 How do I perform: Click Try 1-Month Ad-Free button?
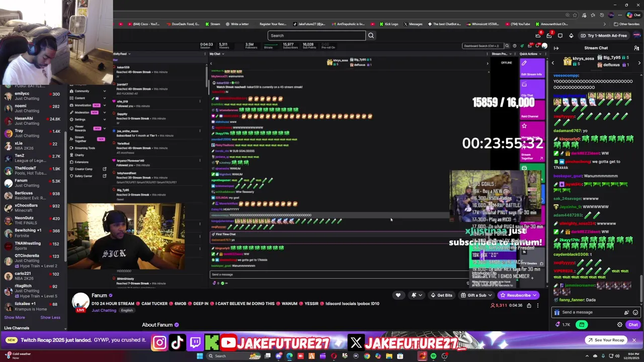[x=603, y=35]
